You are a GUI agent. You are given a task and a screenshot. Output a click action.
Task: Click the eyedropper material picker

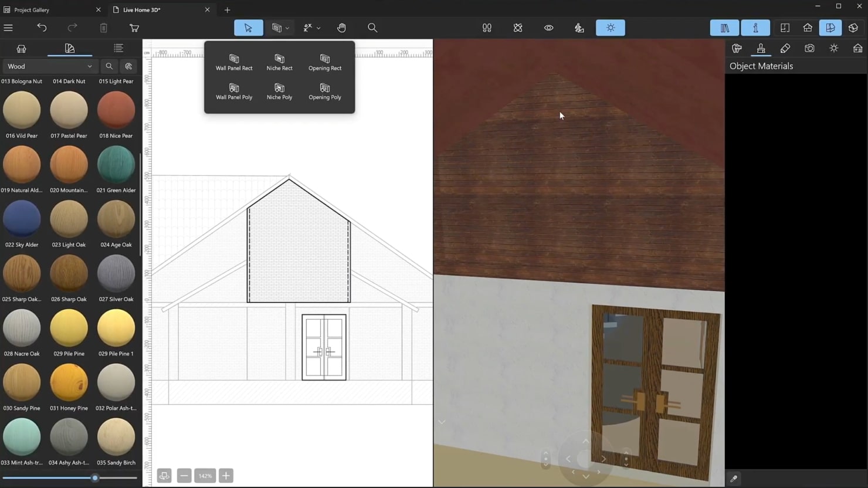pyautogui.click(x=734, y=479)
